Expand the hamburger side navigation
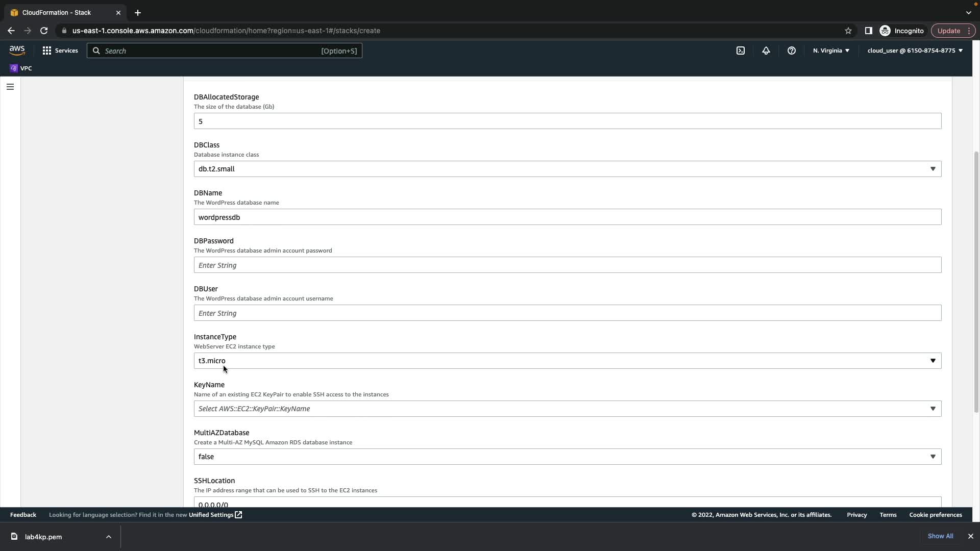The image size is (980, 551). [x=10, y=87]
